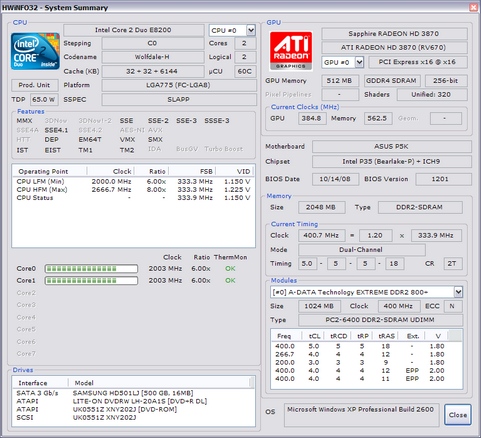Click the Close button
The height and width of the screenshot is (438, 481).
[x=458, y=415]
